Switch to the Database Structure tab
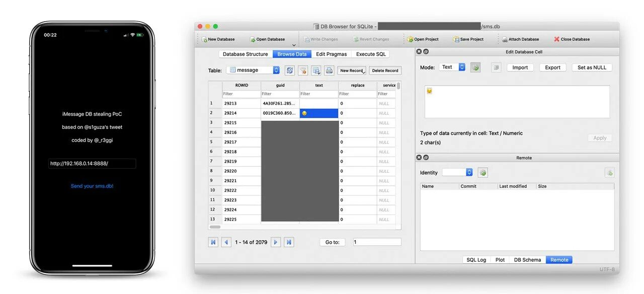Screen dimensions: 644x294 (x=246, y=54)
